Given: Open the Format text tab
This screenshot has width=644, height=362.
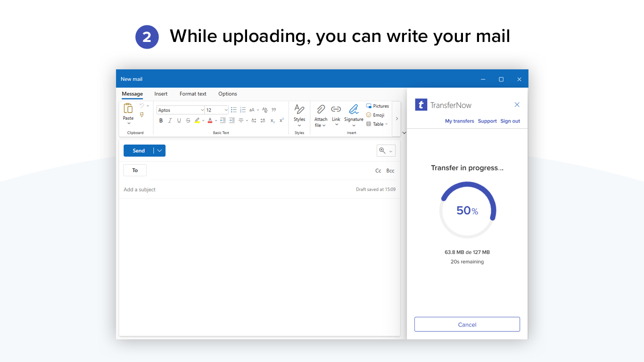Looking at the screenshot, I should pyautogui.click(x=193, y=94).
